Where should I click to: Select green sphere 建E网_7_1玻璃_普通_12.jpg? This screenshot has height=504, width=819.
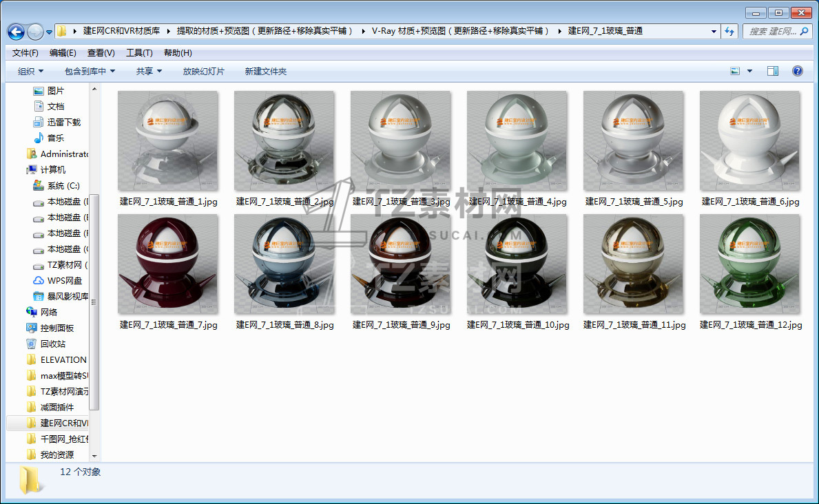(x=750, y=264)
